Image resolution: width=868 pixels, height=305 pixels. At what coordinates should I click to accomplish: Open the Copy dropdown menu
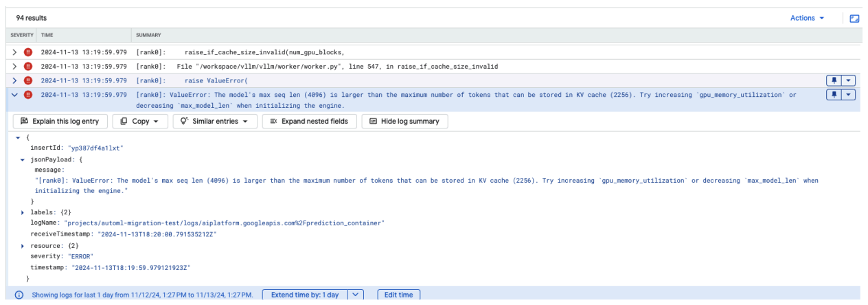(x=139, y=122)
